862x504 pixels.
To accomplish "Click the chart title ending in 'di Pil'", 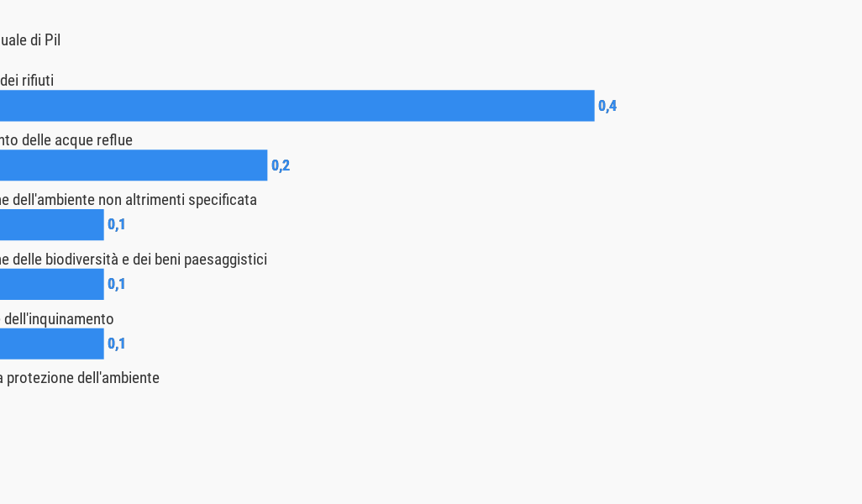I will (30, 40).
